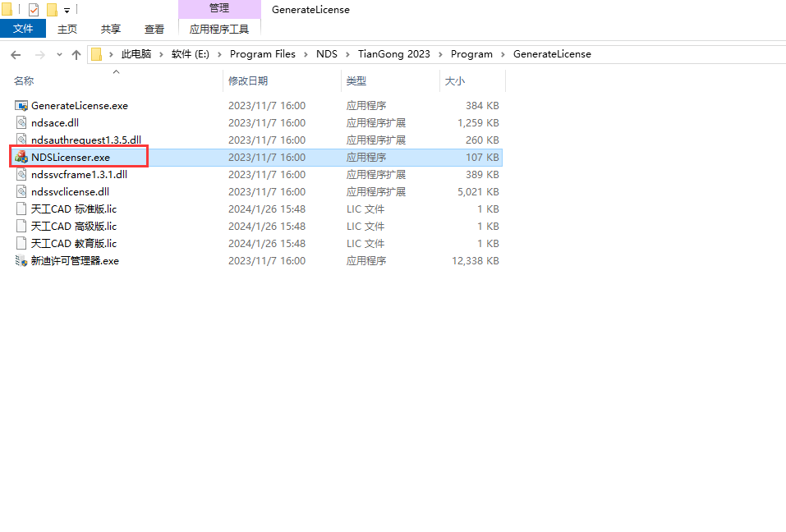Select the NDSLicenser.exe application icon
786x532 pixels.
coord(22,158)
